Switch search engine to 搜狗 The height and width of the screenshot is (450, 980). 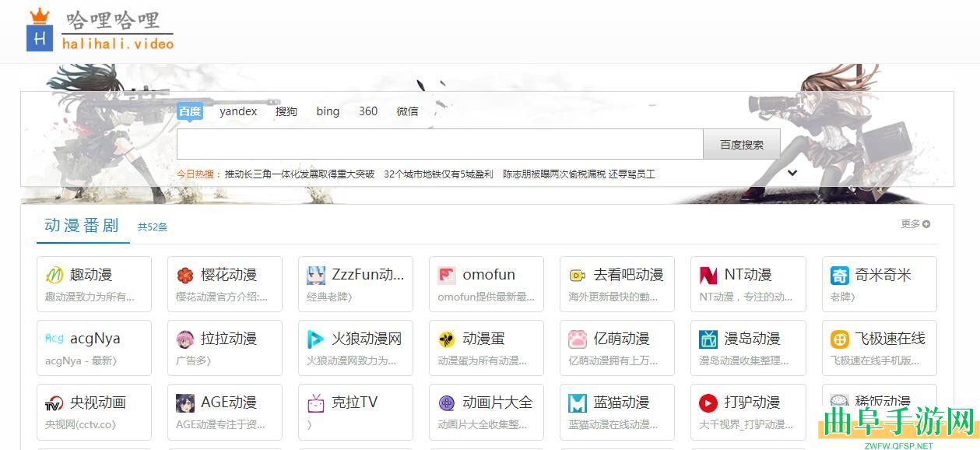286,111
